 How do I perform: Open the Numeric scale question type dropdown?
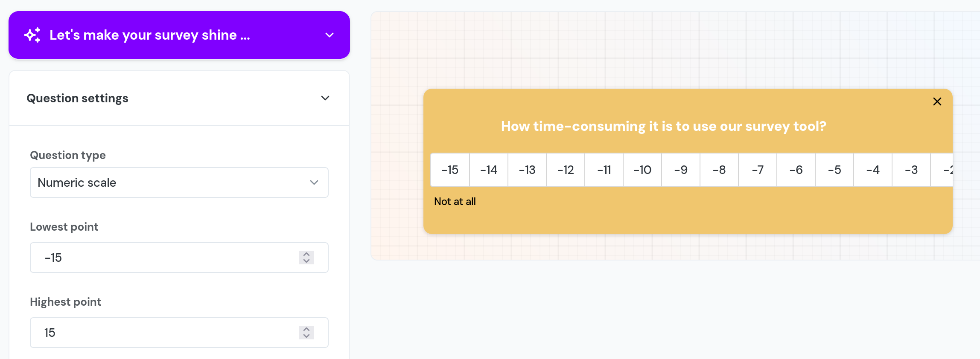(x=179, y=182)
